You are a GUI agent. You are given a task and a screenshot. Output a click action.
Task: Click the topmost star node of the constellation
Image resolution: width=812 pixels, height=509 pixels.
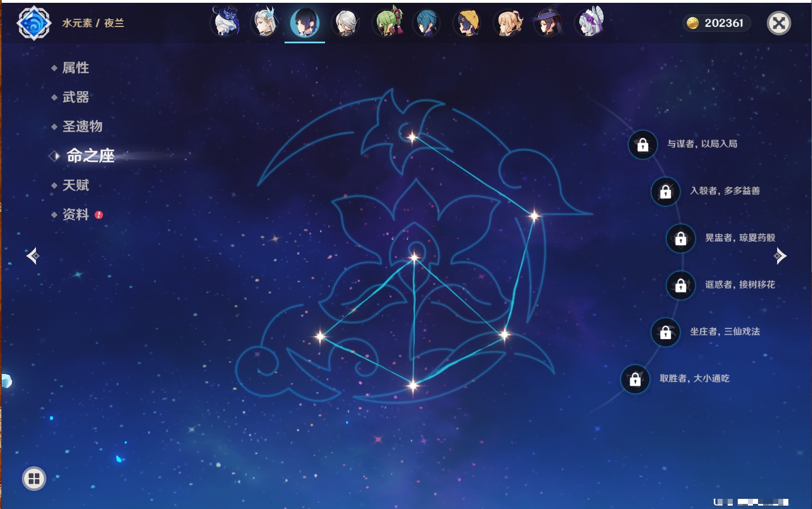point(412,137)
